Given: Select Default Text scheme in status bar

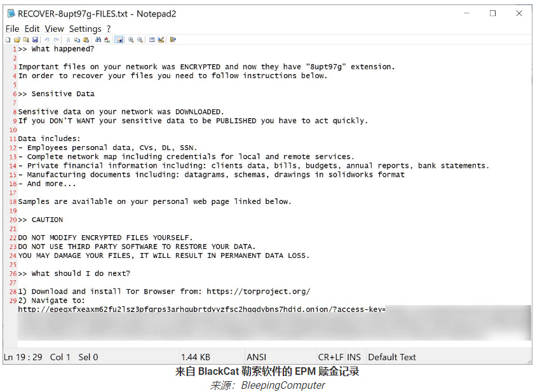Looking at the screenshot, I should tap(392, 357).
